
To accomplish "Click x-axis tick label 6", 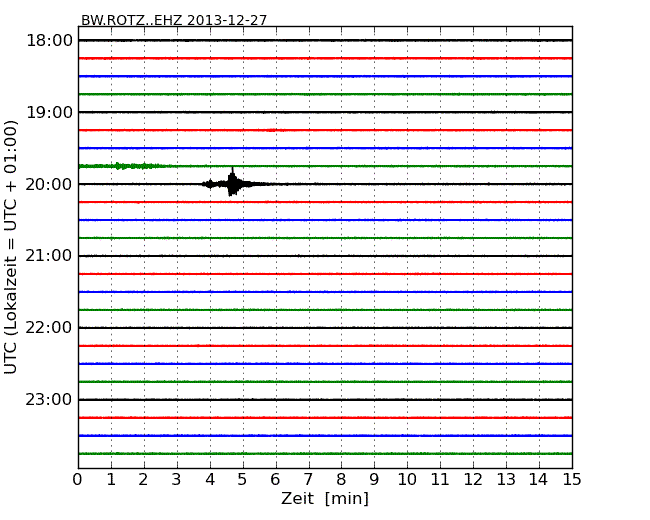I will (275, 479).
